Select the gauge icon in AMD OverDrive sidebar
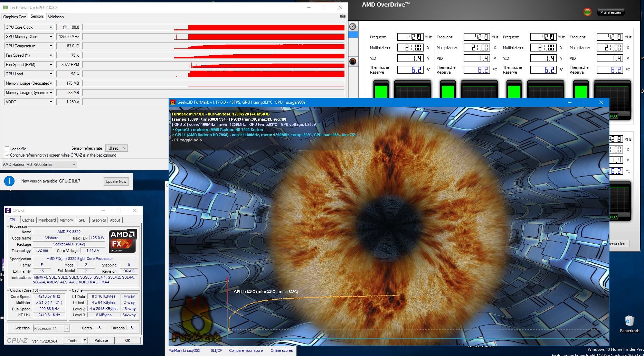 tap(353, 27)
